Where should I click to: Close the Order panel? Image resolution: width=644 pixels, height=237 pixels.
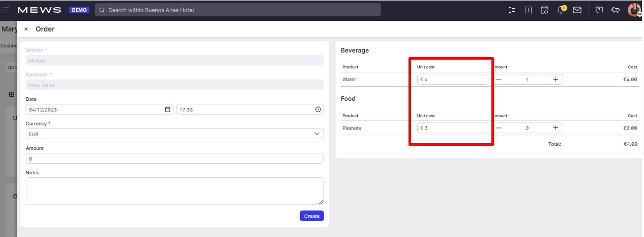26,29
